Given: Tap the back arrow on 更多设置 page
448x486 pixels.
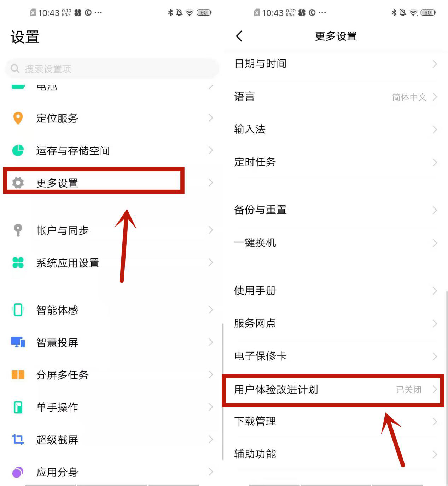Looking at the screenshot, I should 239,36.
